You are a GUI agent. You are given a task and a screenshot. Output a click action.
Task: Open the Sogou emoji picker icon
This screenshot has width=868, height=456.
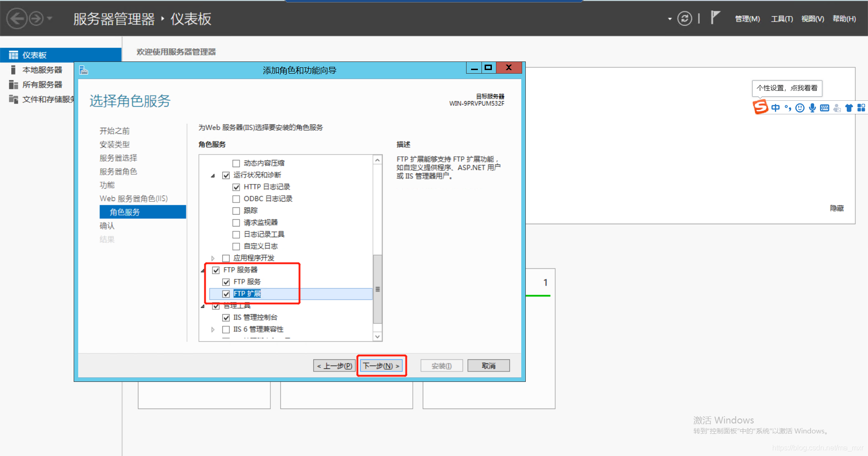pos(800,108)
